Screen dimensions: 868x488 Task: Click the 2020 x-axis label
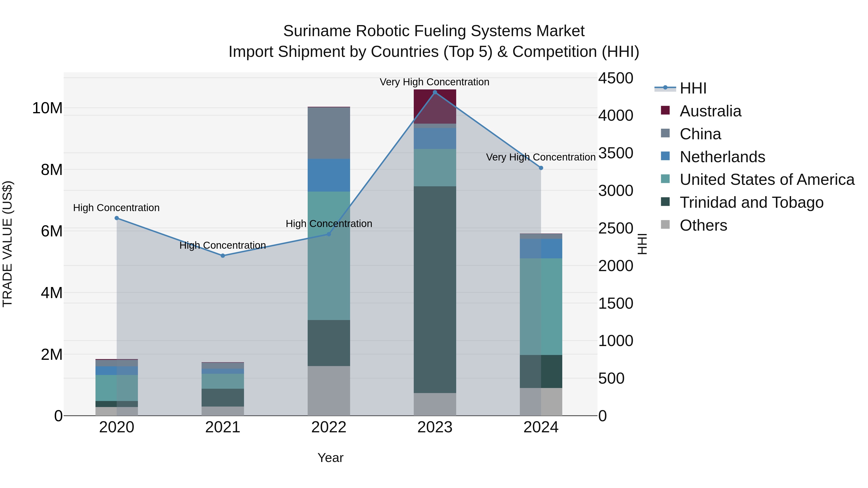click(117, 427)
